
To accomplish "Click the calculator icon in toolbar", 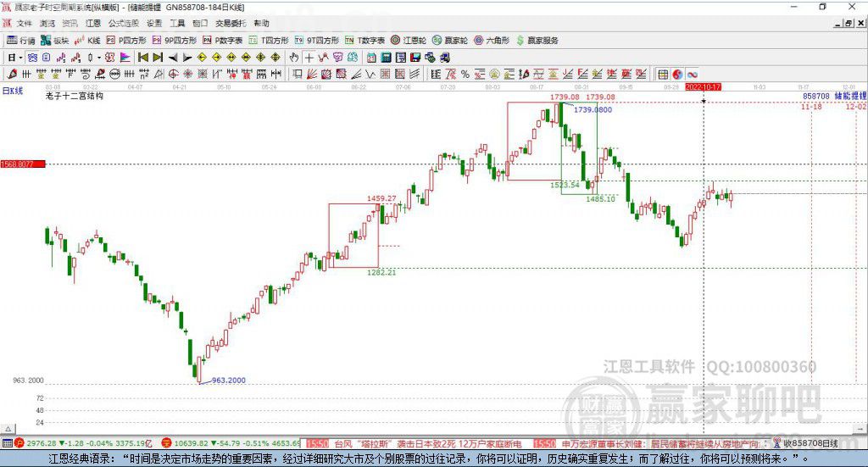I will click(386, 58).
